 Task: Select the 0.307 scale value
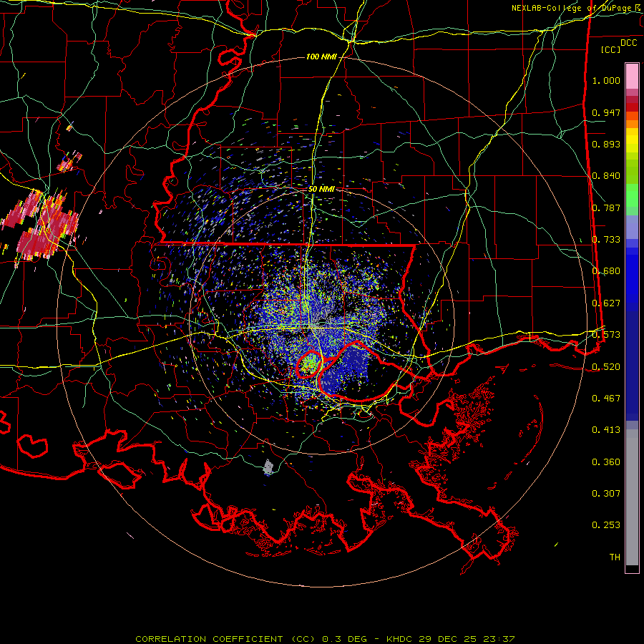pos(606,494)
